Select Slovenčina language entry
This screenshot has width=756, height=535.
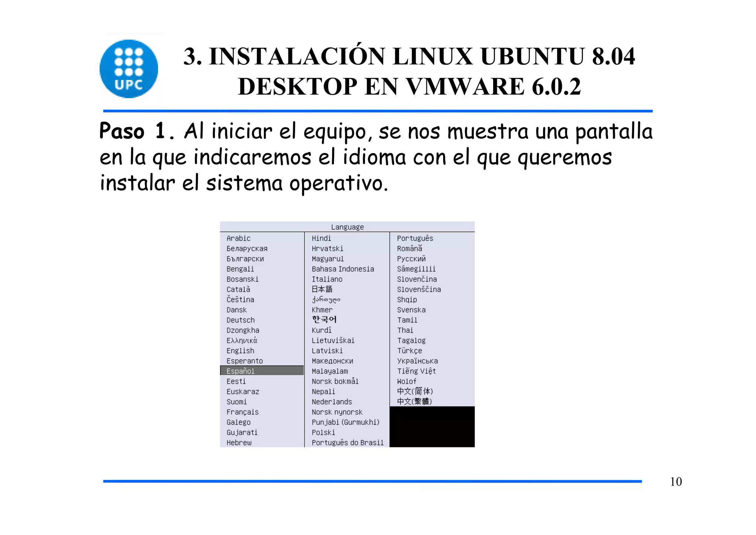click(417, 279)
